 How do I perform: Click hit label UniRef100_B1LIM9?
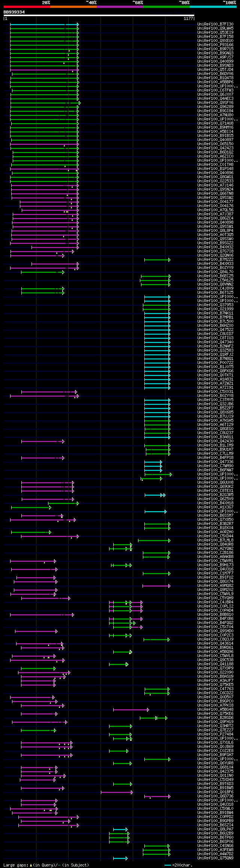pyautogui.click(x=215, y=445)
